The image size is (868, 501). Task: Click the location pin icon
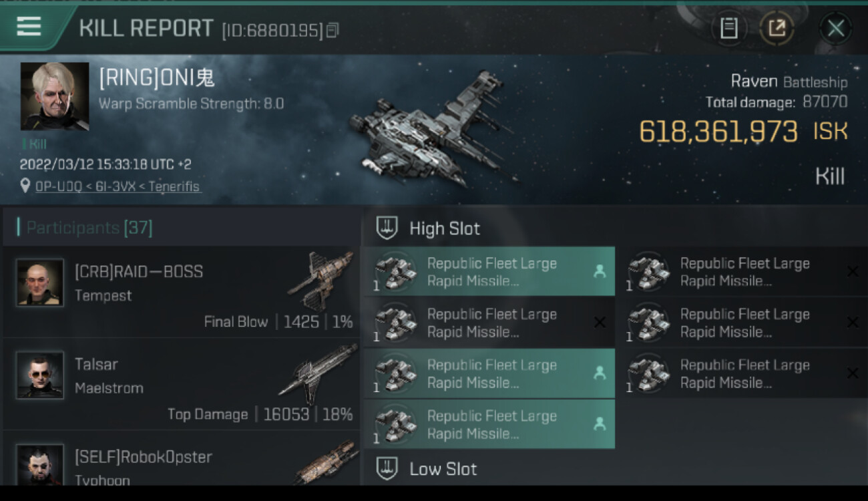pos(25,186)
